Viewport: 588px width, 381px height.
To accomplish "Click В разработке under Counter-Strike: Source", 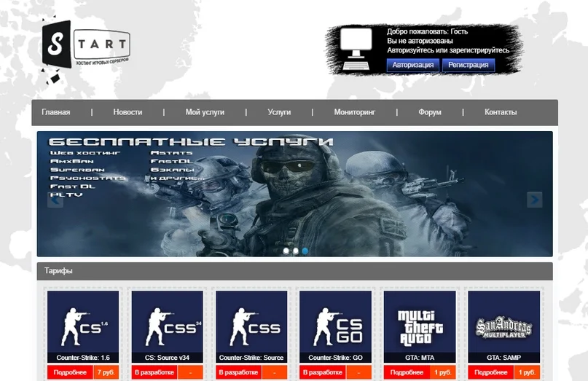I will pos(238,372).
